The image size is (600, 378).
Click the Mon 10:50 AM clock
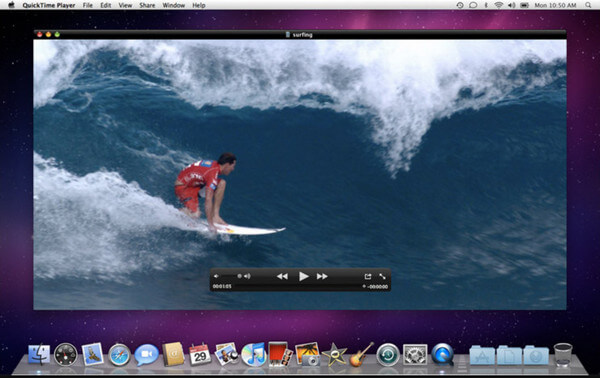(555, 5)
